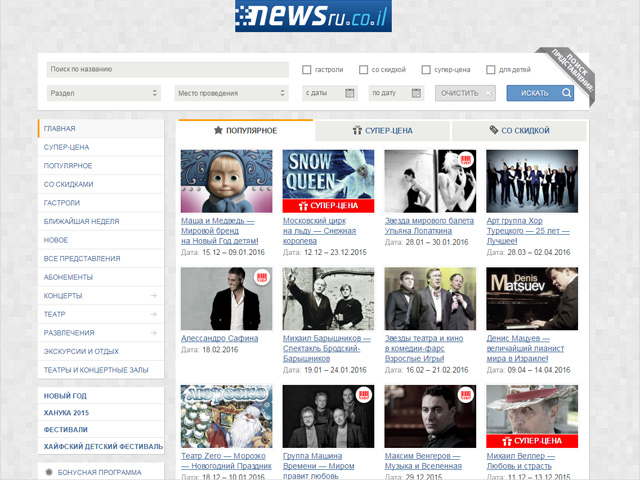Open the Бонусная программа link
Screen dimensions: 640x480
point(100,472)
